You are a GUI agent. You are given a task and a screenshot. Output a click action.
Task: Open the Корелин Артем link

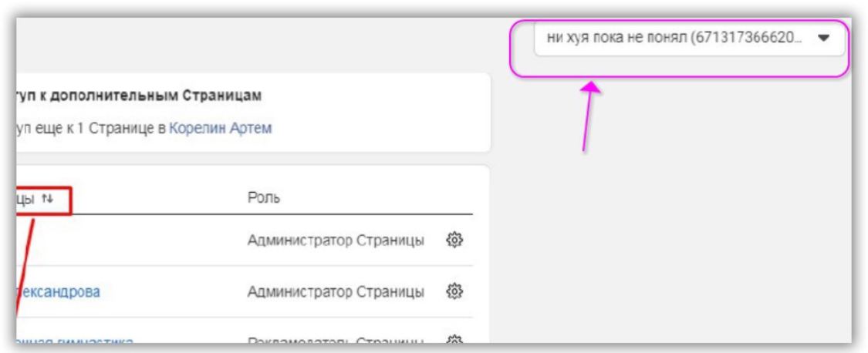[x=221, y=129]
